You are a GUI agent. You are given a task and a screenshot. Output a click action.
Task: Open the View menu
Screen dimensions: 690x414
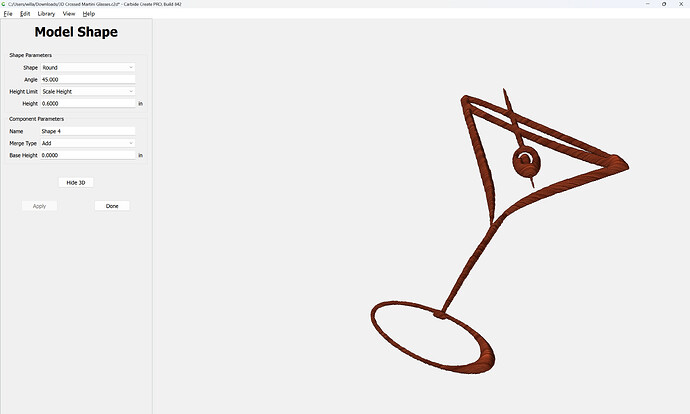click(69, 14)
